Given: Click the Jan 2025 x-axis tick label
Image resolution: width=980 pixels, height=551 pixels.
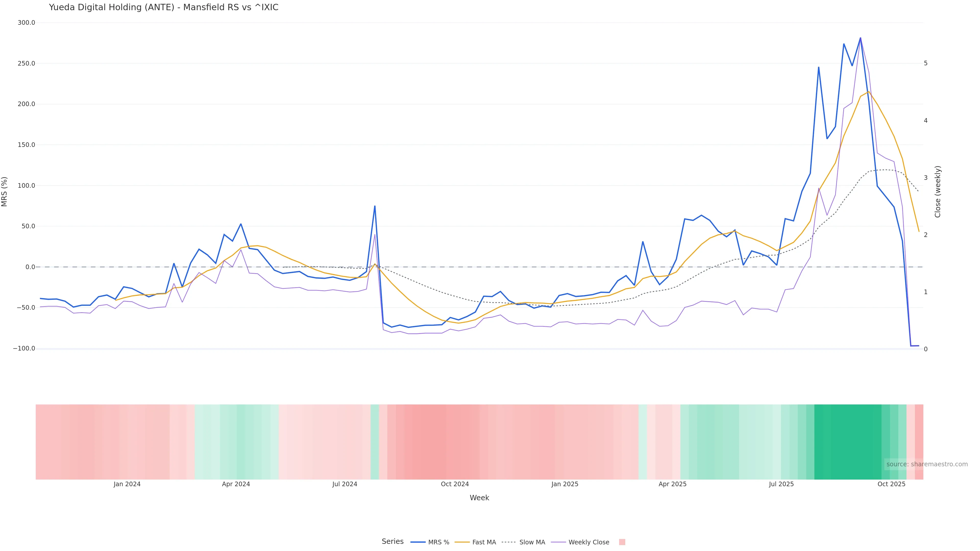Looking at the screenshot, I should (x=565, y=484).
